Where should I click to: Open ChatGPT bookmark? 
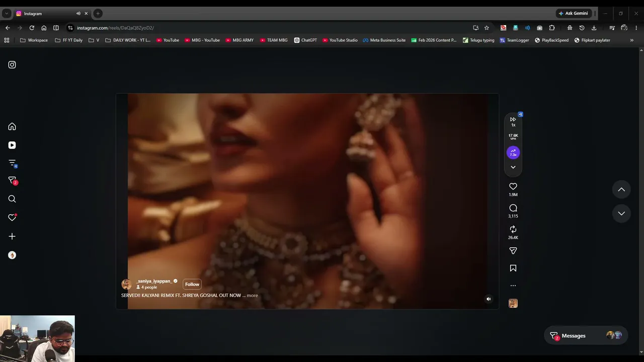click(x=305, y=40)
